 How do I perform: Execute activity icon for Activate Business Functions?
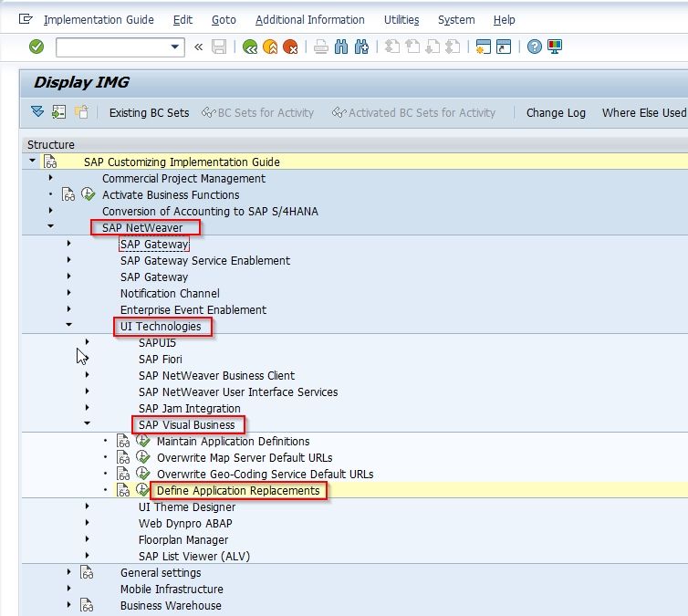(x=89, y=193)
